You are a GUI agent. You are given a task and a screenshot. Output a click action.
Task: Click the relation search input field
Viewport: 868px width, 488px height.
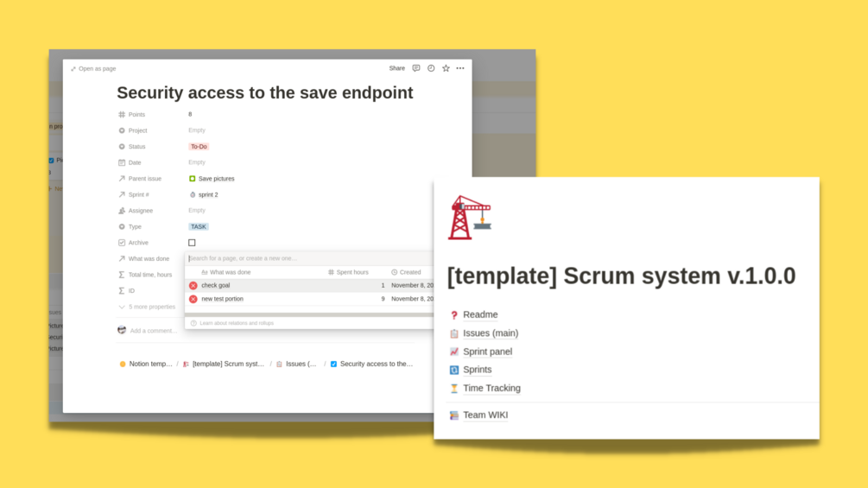309,258
